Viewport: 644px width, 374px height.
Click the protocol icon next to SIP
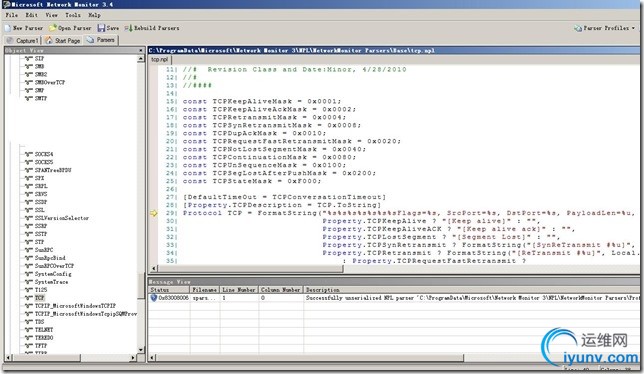[x=29, y=59]
